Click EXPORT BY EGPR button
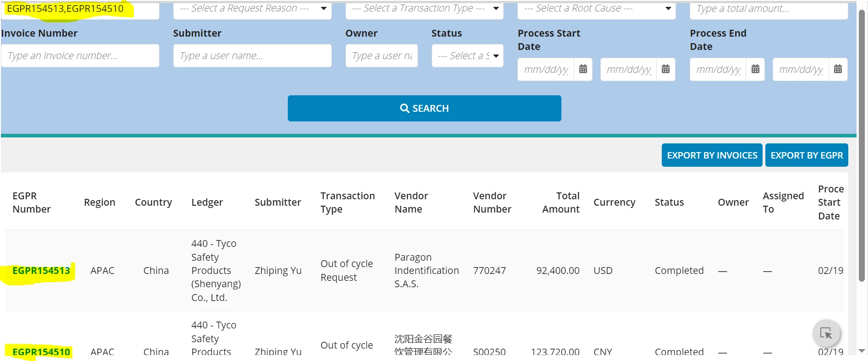868x361 pixels. click(807, 155)
